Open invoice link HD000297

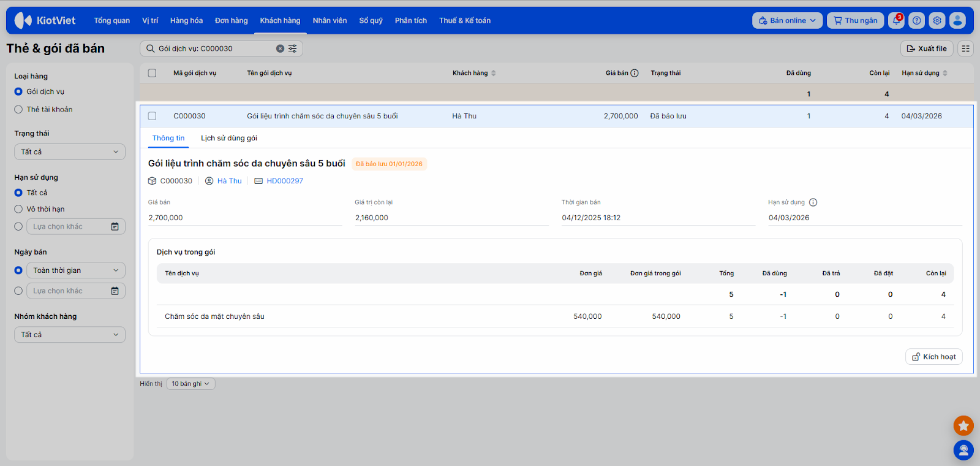pos(285,181)
